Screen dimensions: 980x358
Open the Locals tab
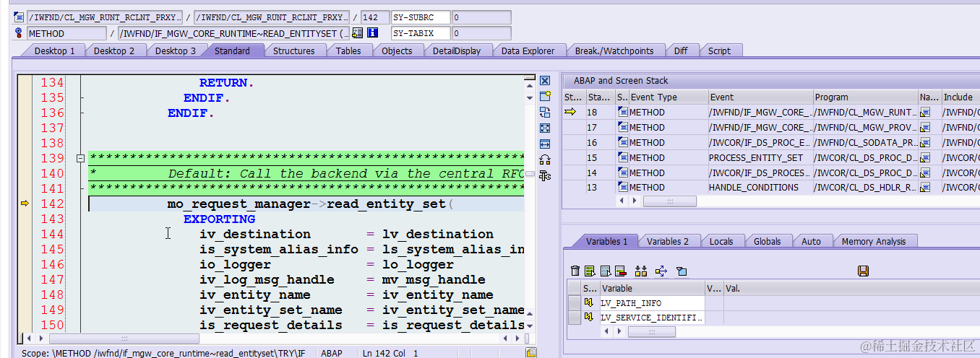(x=721, y=241)
